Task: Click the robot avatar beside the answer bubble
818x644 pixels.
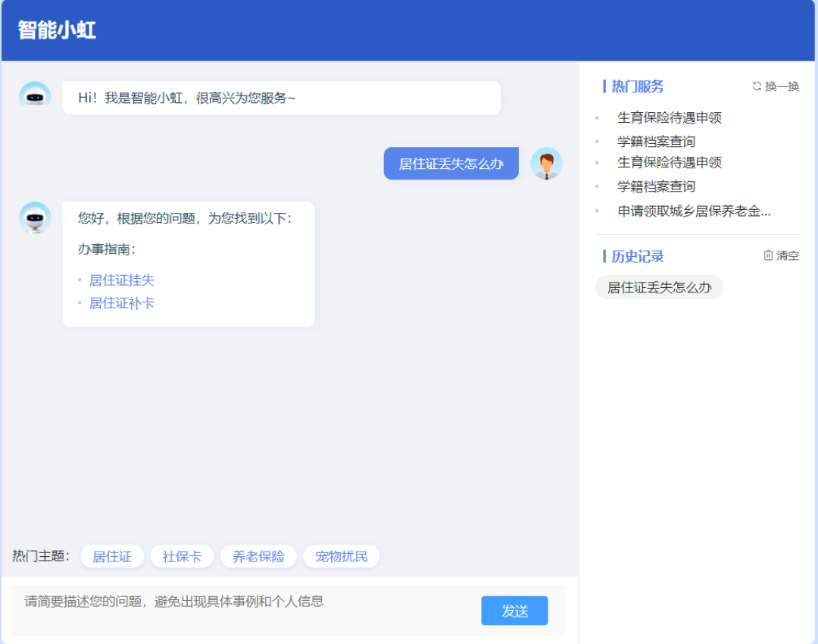Action: point(35,217)
